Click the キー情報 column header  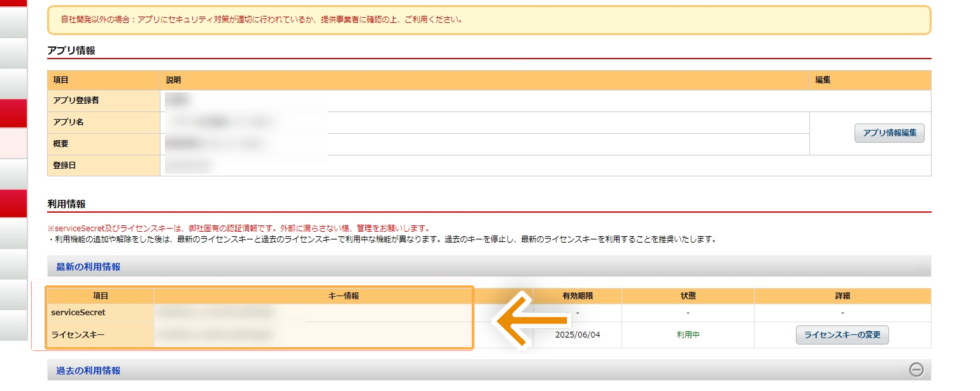point(343,296)
